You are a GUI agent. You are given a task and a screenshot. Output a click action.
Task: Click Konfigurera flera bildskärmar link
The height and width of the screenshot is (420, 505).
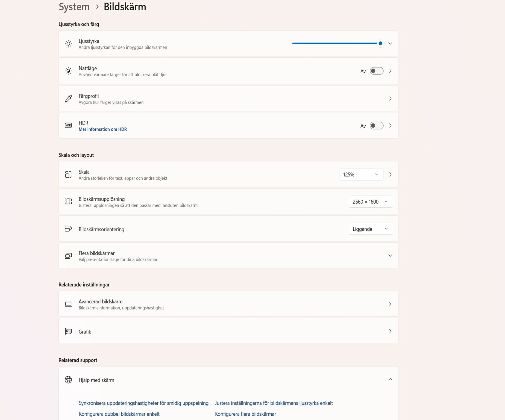click(x=245, y=414)
